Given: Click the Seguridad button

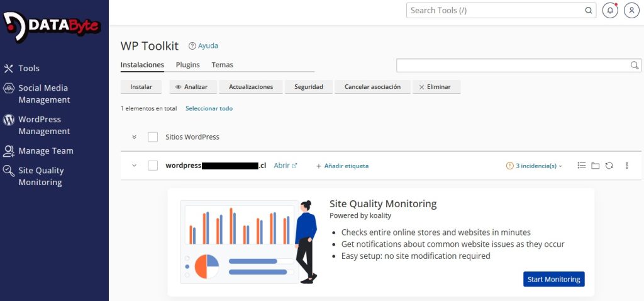Looking at the screenshot, I should (x=309, y=87).
